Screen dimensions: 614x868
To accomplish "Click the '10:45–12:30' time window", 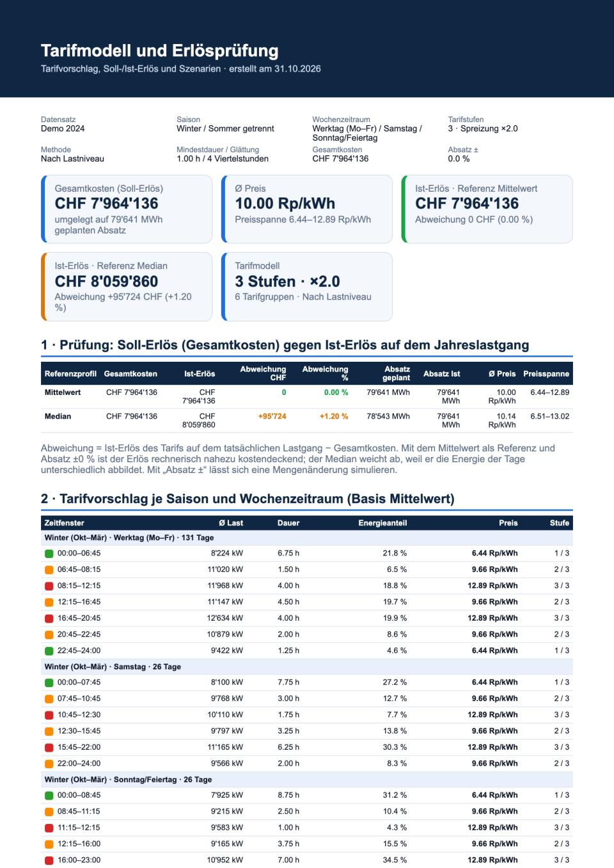I will (79, 715).
